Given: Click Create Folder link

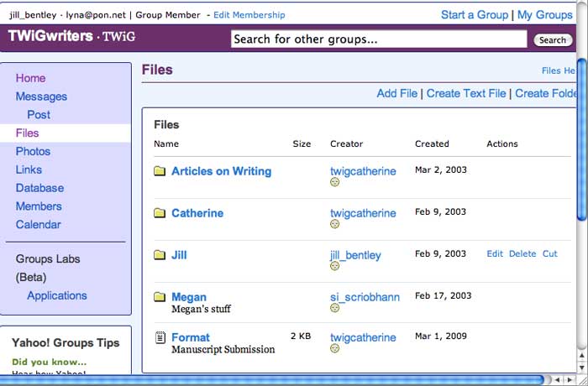Looking at the screenshot, I should tap(546, 93).
